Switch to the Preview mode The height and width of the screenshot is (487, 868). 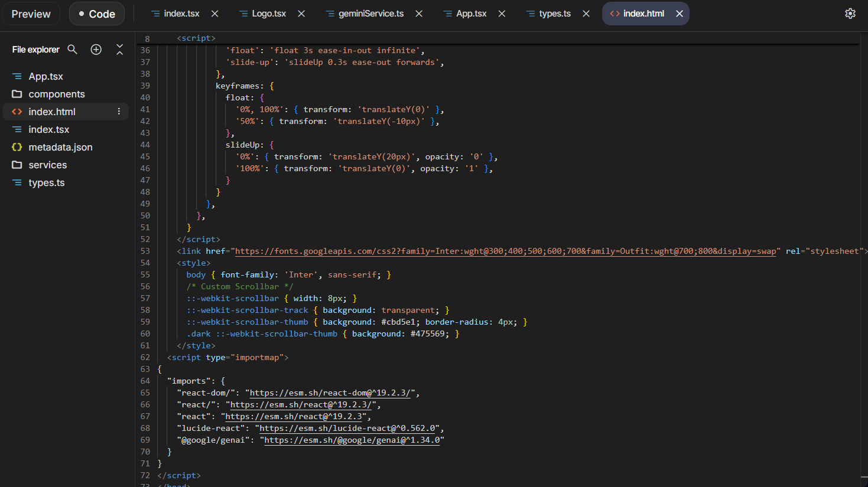[31, 14]
